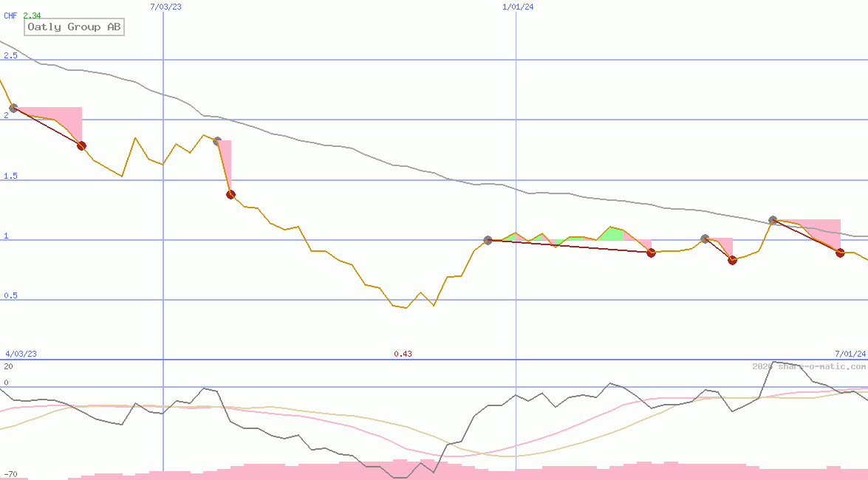868x480 pixels.
Task: Click red dot ending the long flat trendline
Action: point(651,253)
